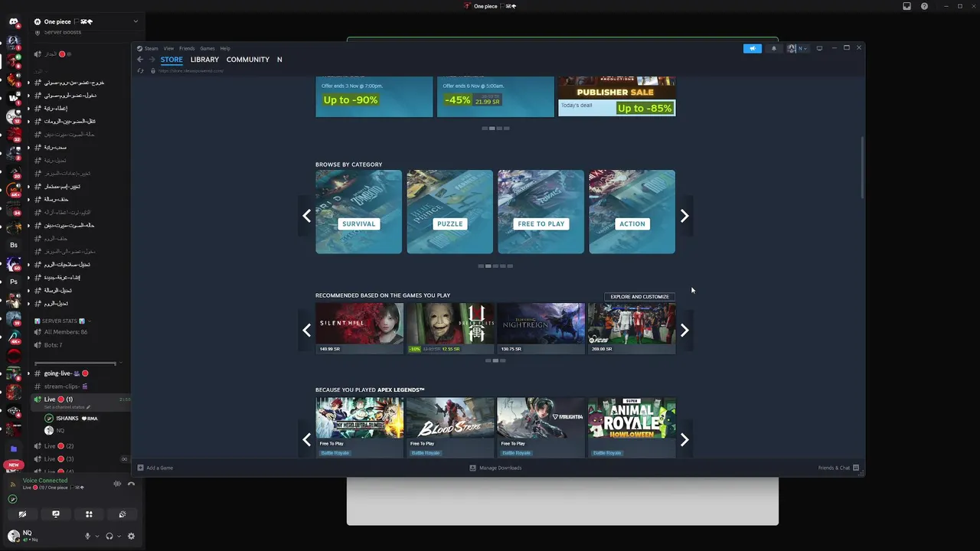Open the Puzzle category card
This screenshot has height=551, width=980.
[449, 212]
